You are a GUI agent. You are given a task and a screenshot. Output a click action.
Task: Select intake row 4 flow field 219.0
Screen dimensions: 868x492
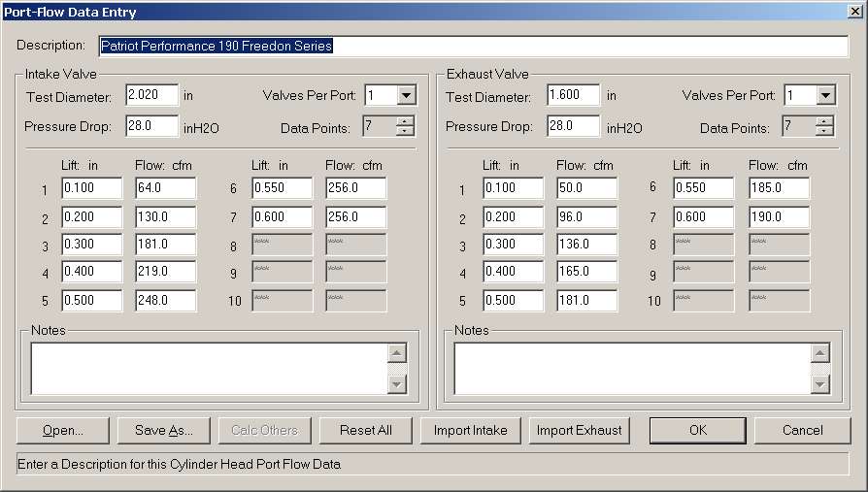point(165,271)
